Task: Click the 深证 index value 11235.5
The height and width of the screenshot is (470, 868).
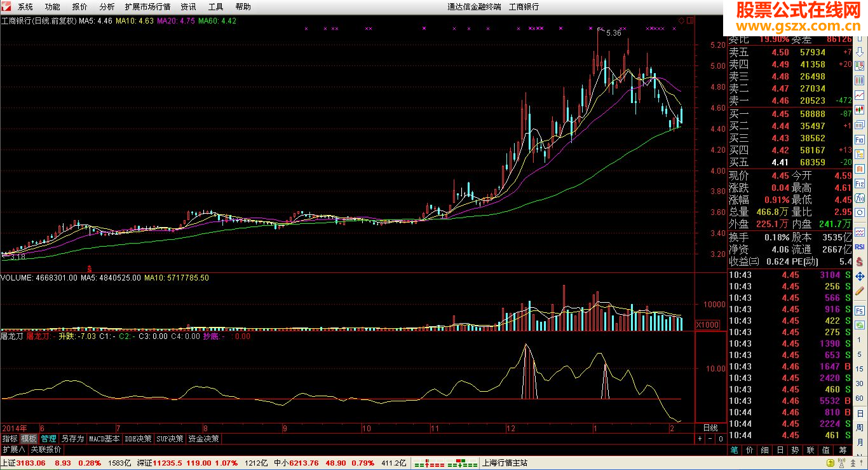Action: click(168, 463)
